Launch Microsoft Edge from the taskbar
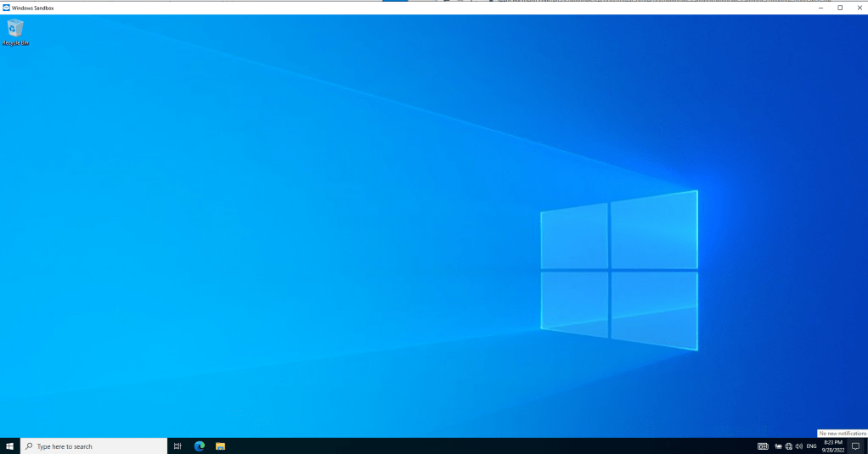Viewport: 868px width, 454px height. tap(200, 446)
